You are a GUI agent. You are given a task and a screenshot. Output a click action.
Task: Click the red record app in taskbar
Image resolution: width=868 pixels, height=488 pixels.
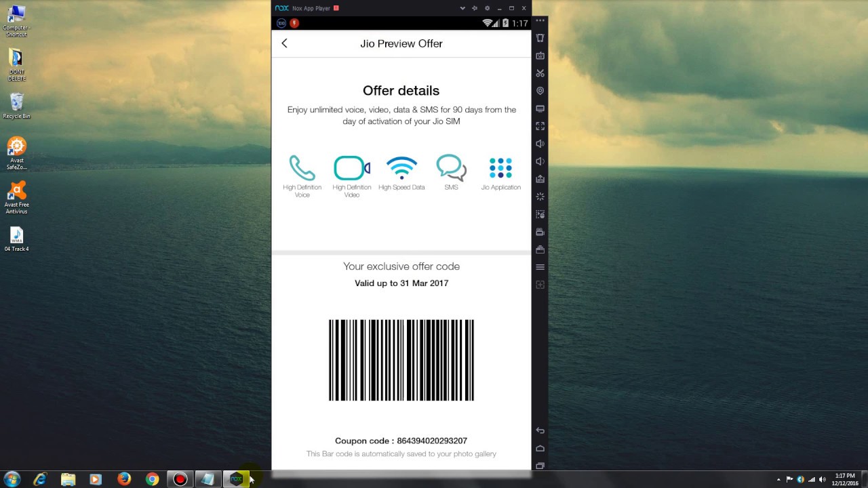[x=180, y=479]
